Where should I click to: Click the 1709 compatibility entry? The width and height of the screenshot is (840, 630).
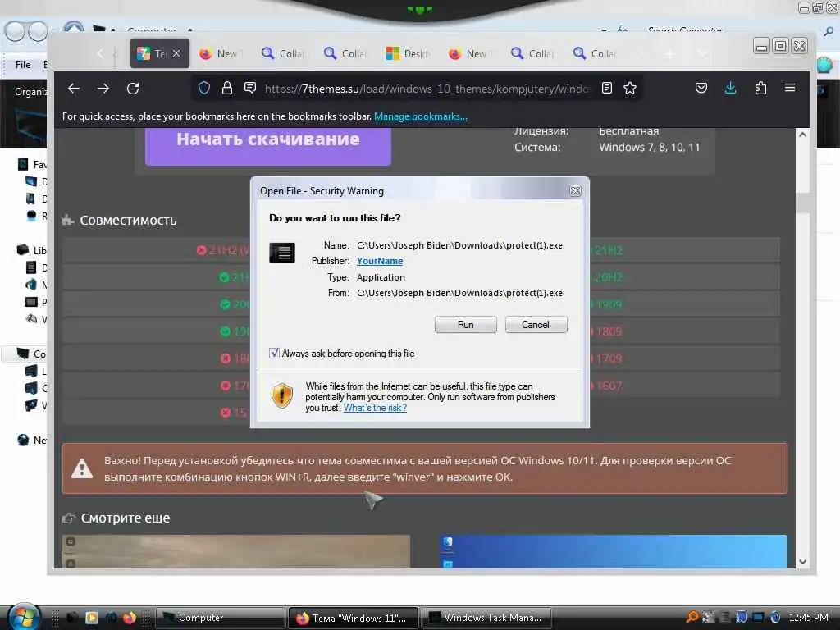[x=609, y=358]
